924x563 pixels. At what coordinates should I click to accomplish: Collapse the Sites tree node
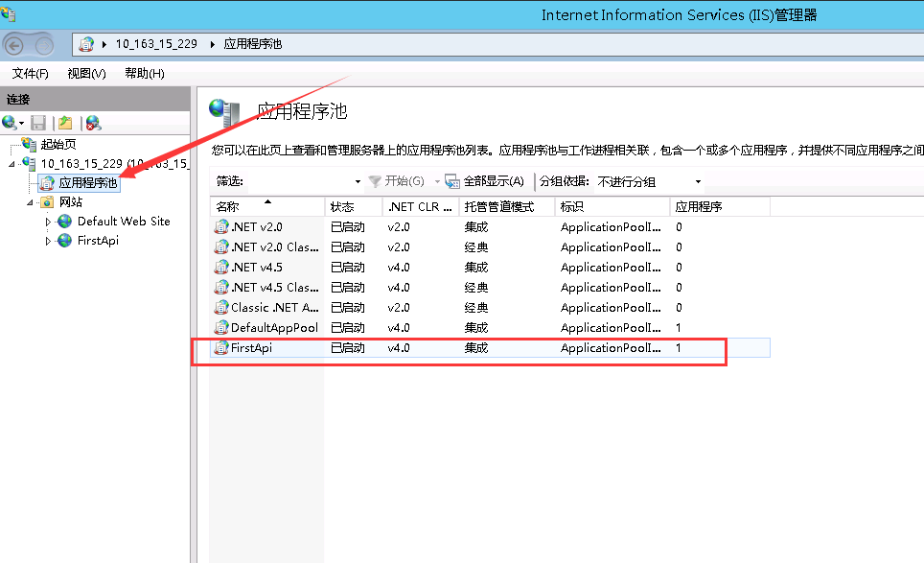point(30,202)
